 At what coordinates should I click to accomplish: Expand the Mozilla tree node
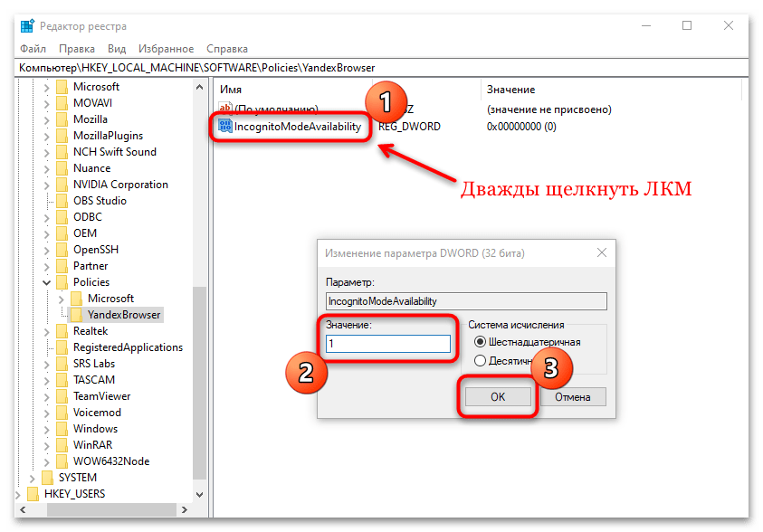pyautogui.click(x=47, y=119)
